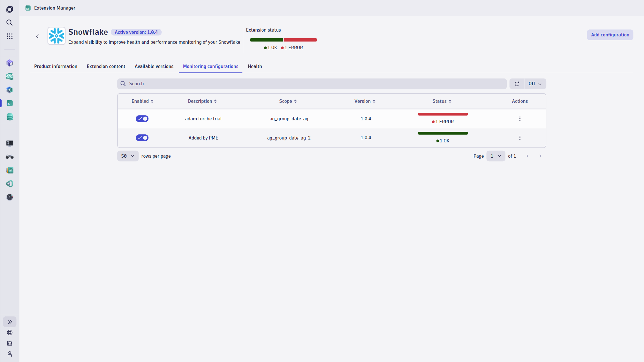Open the 'Off' auto-refresh dropdown
The width and height of the screenshot is (644, 362).
click(534, 84)
